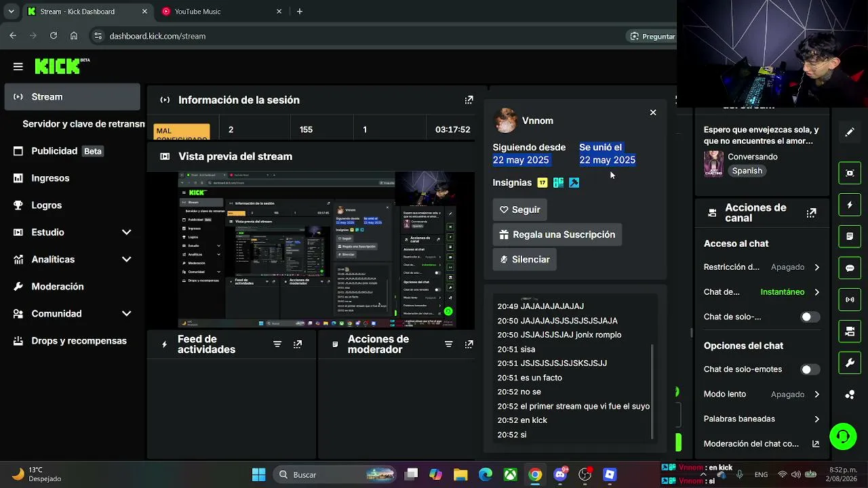Open the green support headset button

(843, 436)
